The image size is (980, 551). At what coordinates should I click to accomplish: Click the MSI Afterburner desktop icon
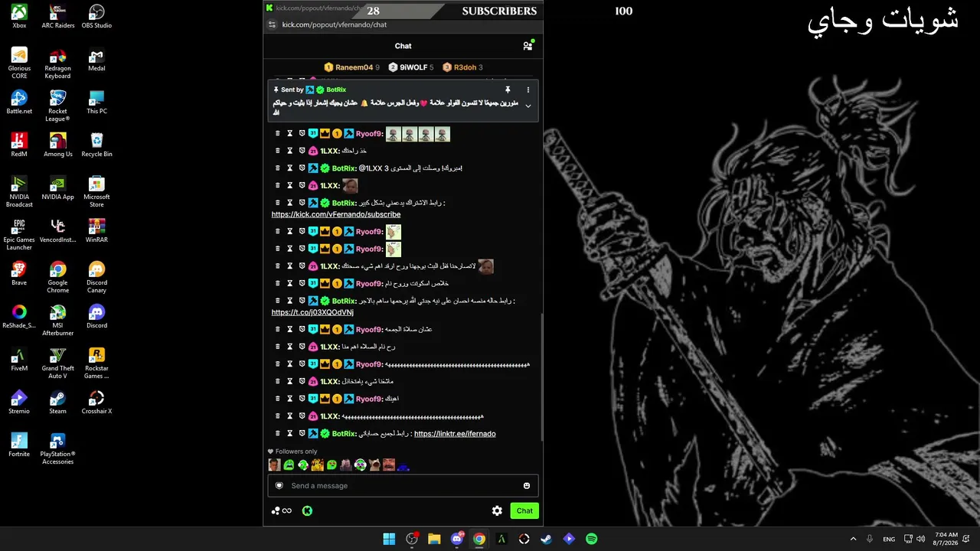click(58, 321)
